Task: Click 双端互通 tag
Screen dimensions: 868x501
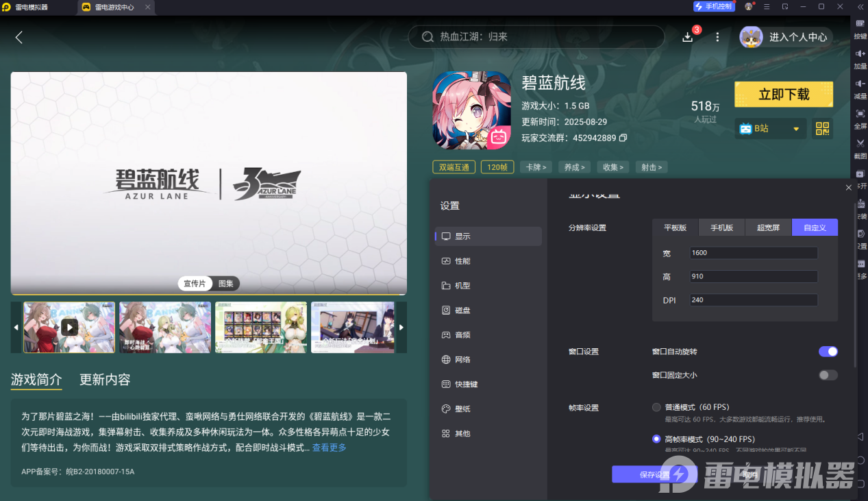Action: click(x=454, y=167)
